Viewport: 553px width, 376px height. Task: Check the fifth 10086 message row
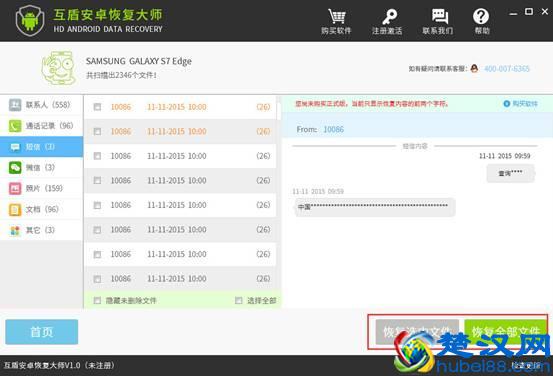point(97,205)
